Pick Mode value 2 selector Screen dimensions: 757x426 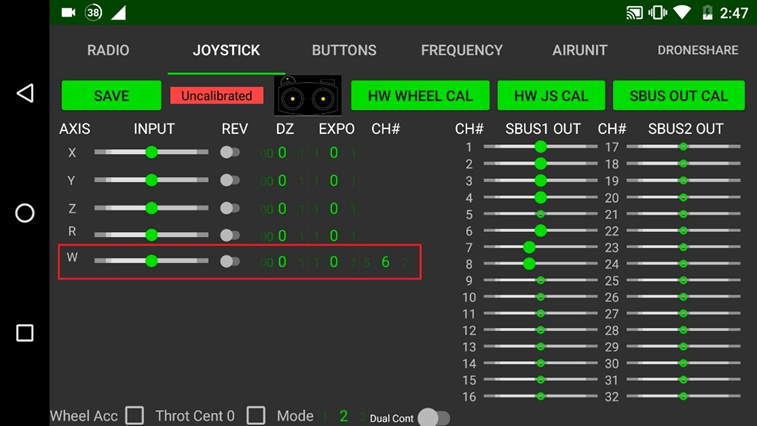click(x=343, y=416)
